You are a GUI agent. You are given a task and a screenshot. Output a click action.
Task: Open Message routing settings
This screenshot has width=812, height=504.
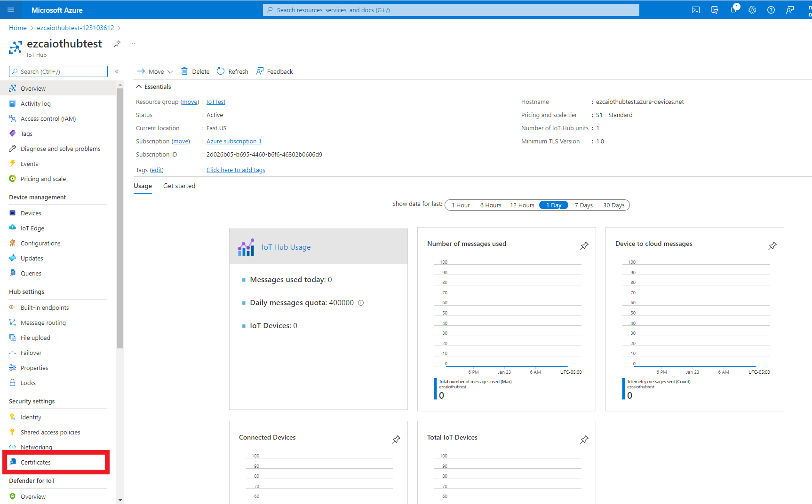43,323
